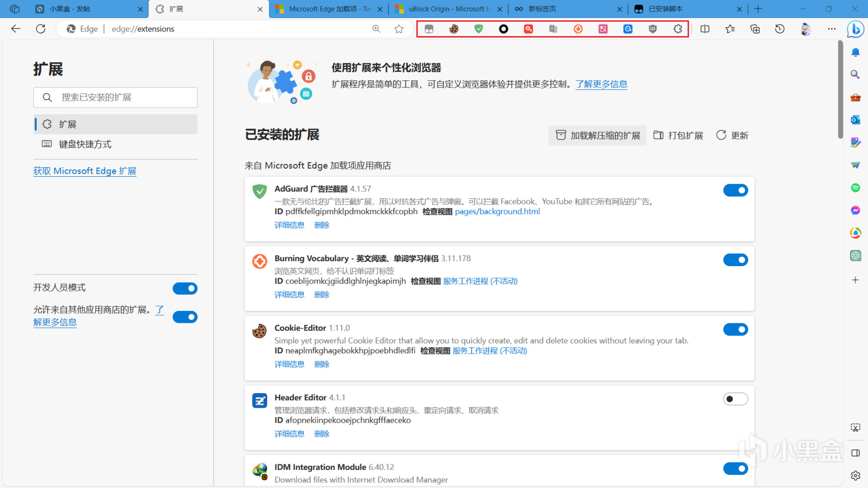Click the Cookie-Editor icon in the toolbar
This screenshot has width=868, height=488.
(454, 29)
